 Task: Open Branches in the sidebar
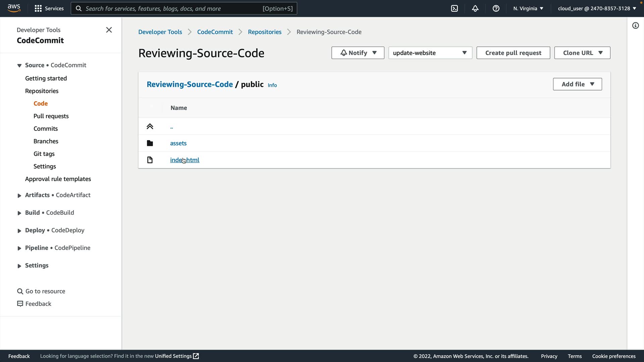(x=46, y=141)
